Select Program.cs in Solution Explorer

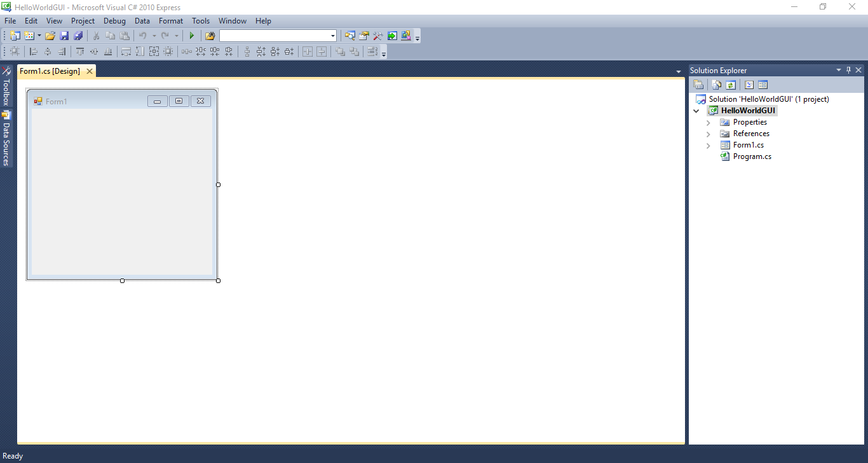[x=752, y=156]
